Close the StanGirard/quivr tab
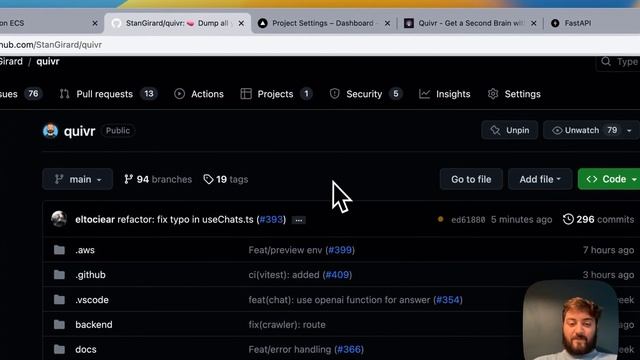 [x=241, y=23]
